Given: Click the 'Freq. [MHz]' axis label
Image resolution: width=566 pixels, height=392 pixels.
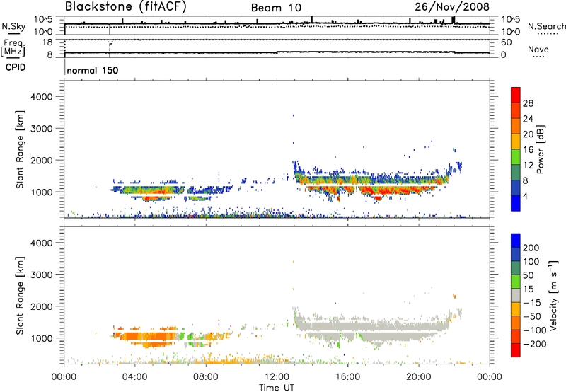Looking at the screenshot, I should 13,48.
